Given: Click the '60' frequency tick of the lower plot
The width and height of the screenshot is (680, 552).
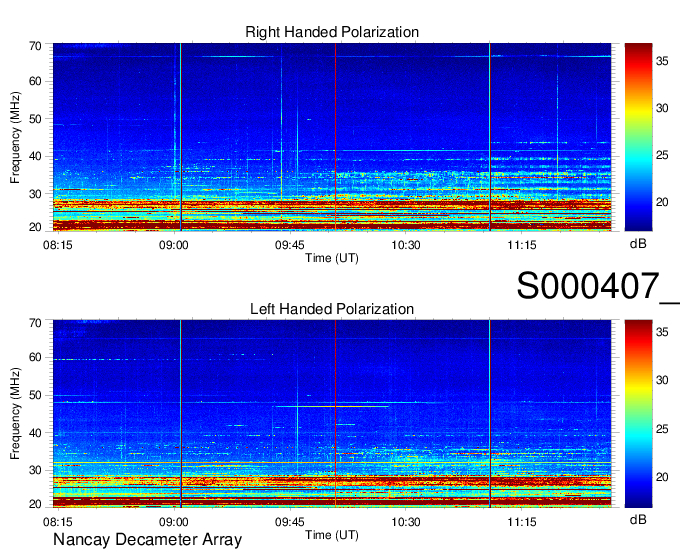Looking at the screenshot, I should point(35,357).
